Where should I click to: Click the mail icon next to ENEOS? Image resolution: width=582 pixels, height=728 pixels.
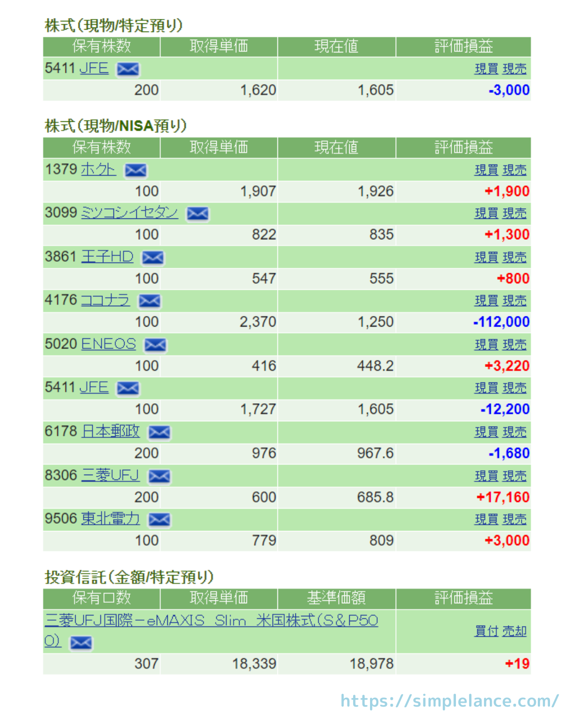[155, 345]
